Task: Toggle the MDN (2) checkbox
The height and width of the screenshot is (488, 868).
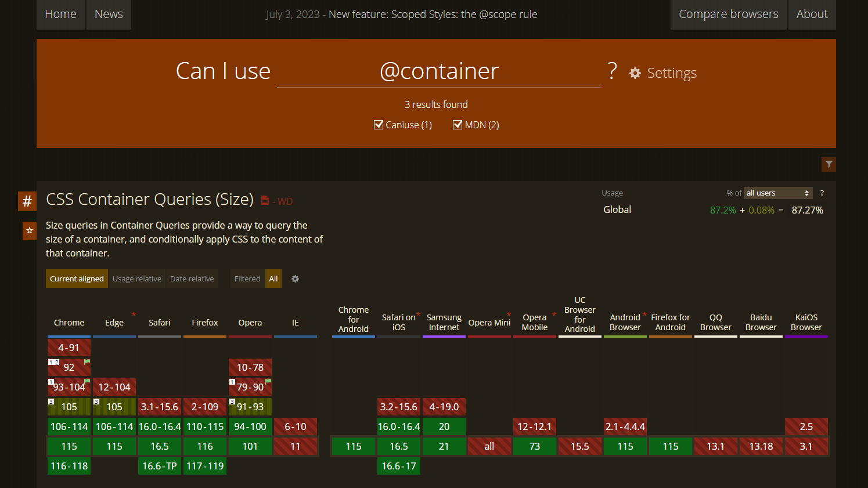Action: pos(458,125)
